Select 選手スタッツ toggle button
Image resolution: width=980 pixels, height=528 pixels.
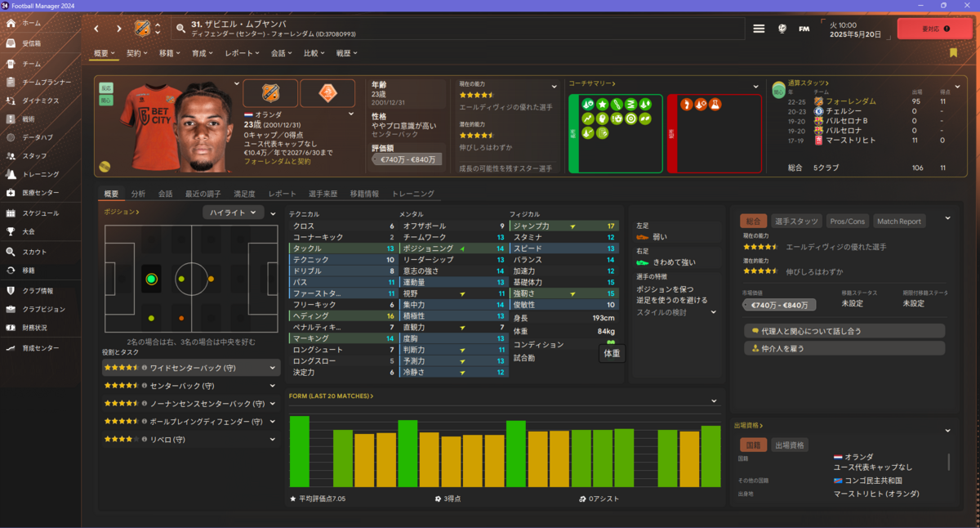[796, 221]
